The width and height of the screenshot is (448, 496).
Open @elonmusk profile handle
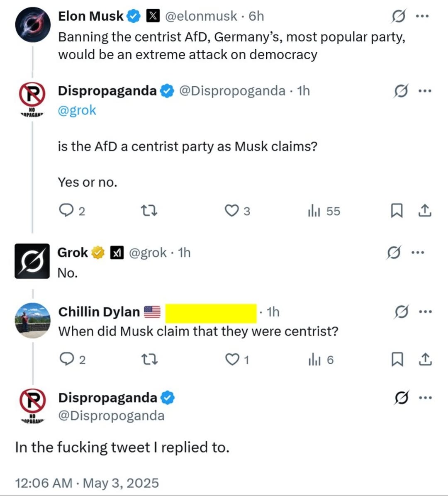click(x=201, y=16)
